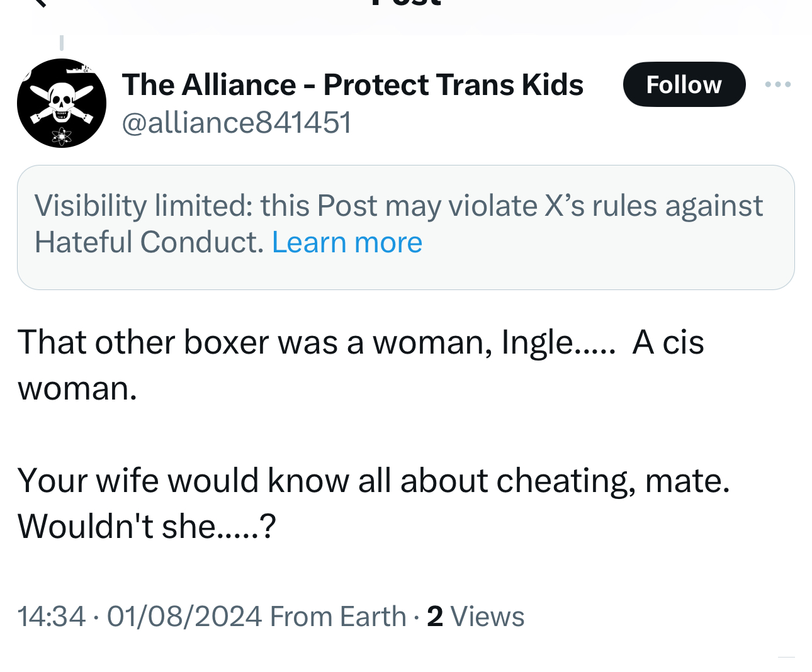Open the three-dot more options menu
Viewport: 812px width, 672px height.
(778, 84)
